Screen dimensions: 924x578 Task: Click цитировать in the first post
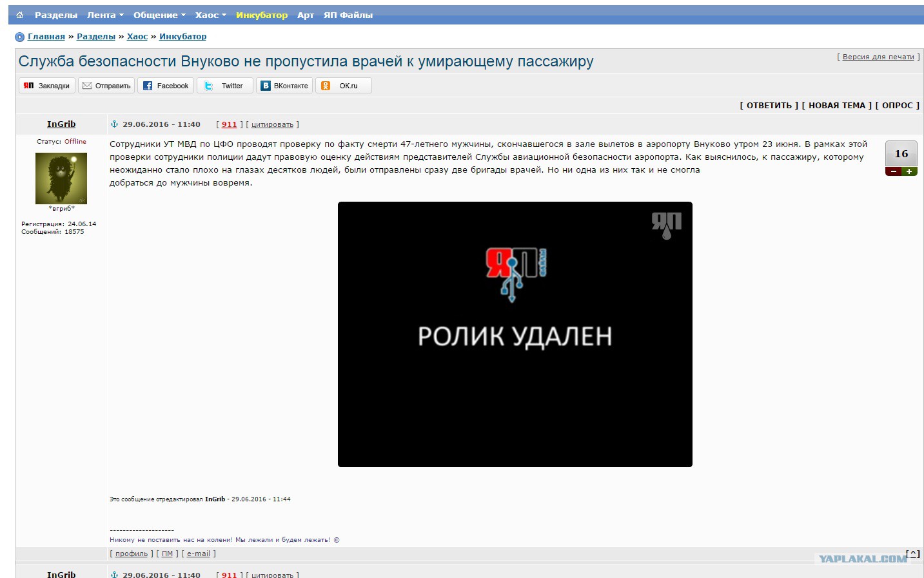pyautogui.click(x=272, y=124)
